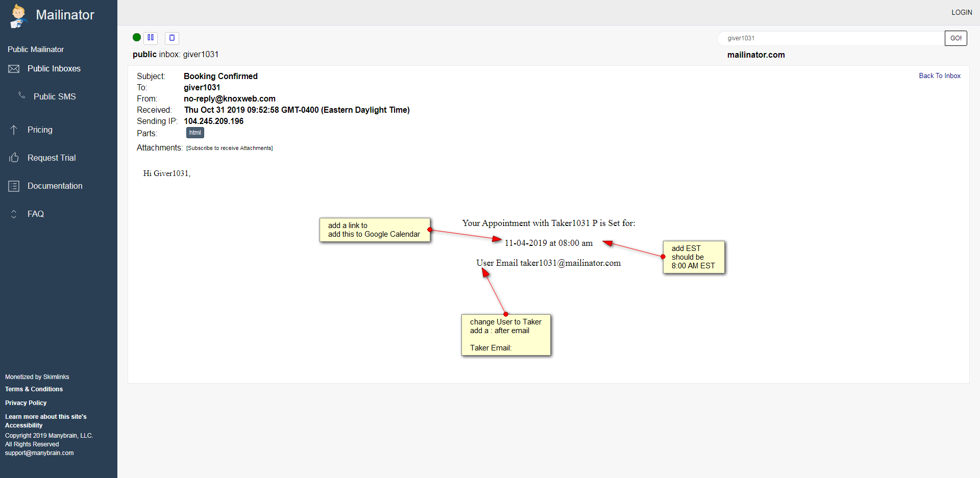Click the Mailinator title text
This screenshot has width=980, height=478.
(65, 15)
